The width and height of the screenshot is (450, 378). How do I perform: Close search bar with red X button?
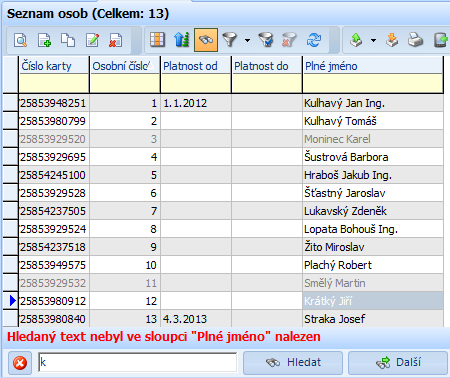[x=20, y=362]
